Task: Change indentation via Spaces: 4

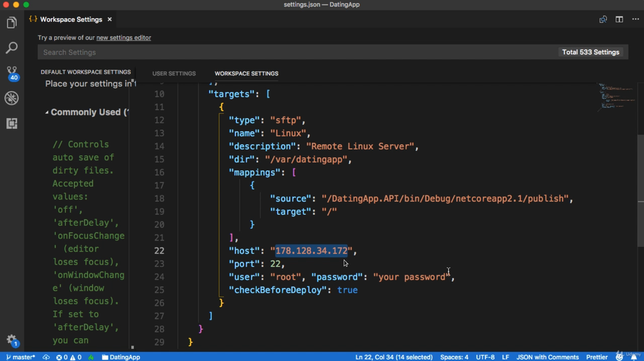Action: pos(454,357)
